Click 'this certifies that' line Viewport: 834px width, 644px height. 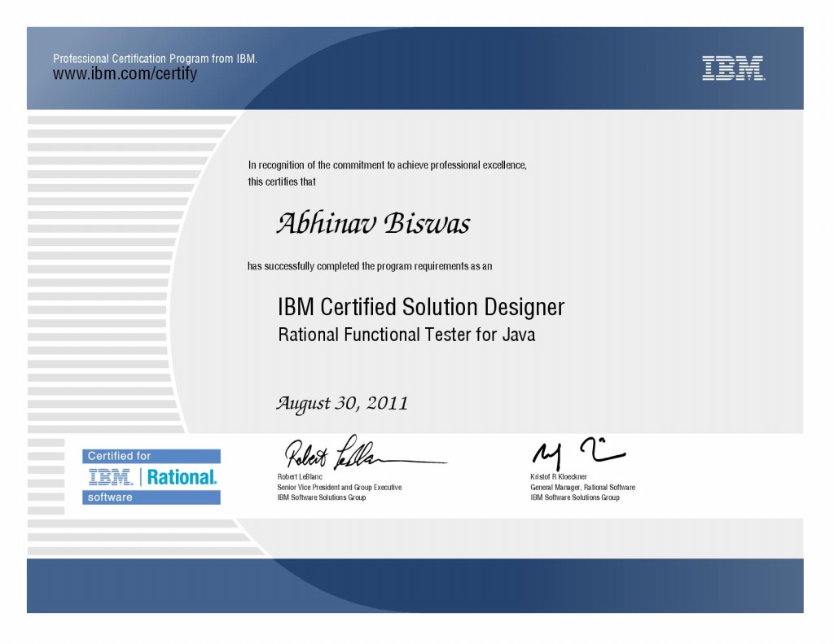pos(282,182)
